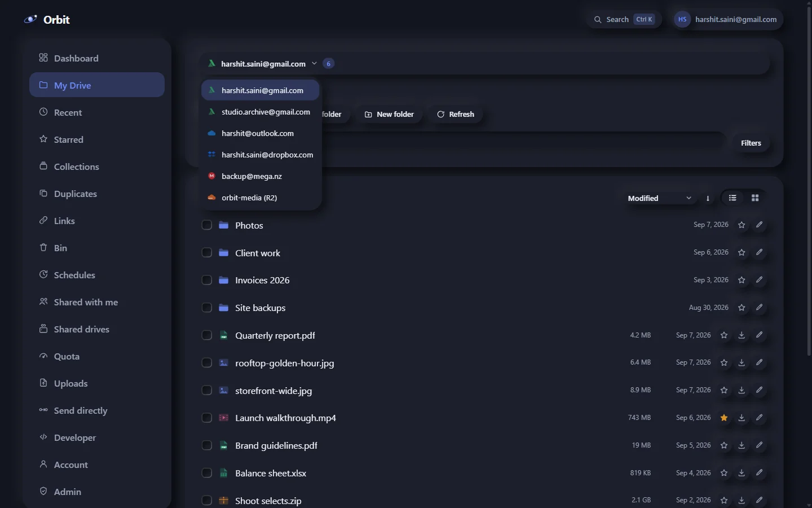Navigate to Shared drives
The height and width of the screenshot is (508, 812).
point(97,329)
